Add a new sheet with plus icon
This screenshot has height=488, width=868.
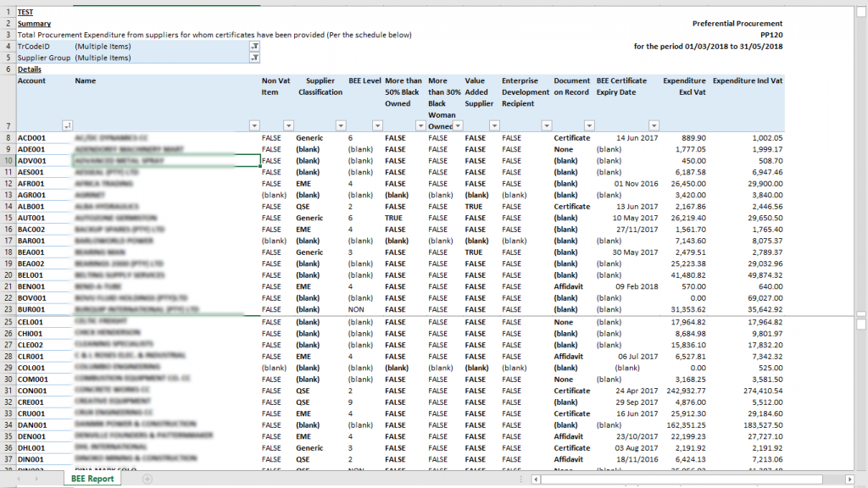147,480
